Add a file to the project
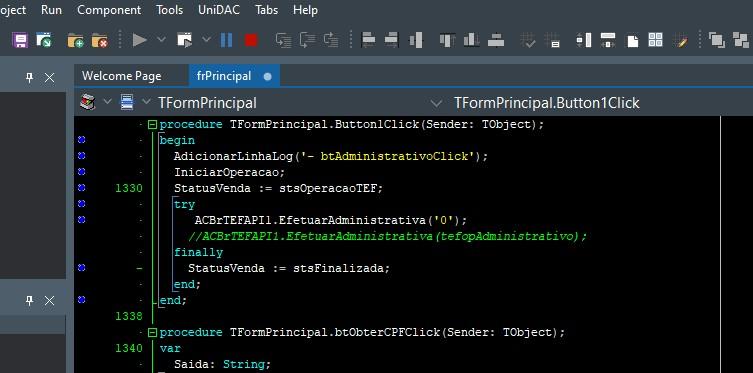This screenshot has width=753, height=373. [x=75, y=40]
